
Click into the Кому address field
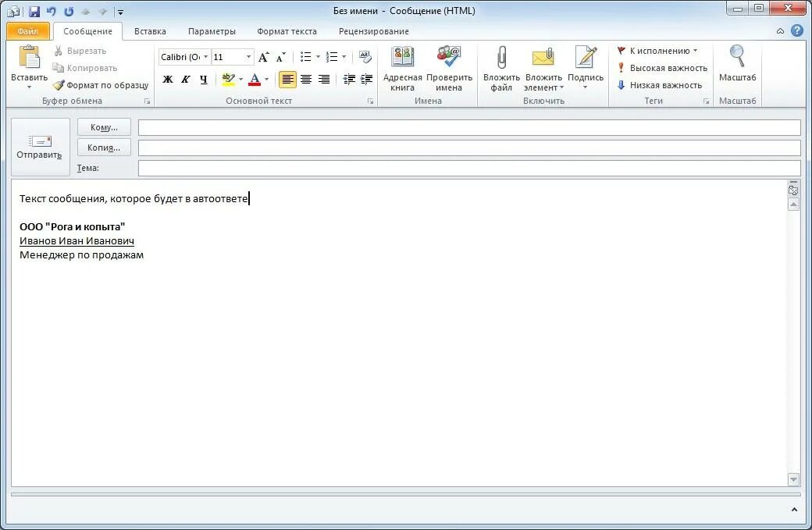(469, 127)
